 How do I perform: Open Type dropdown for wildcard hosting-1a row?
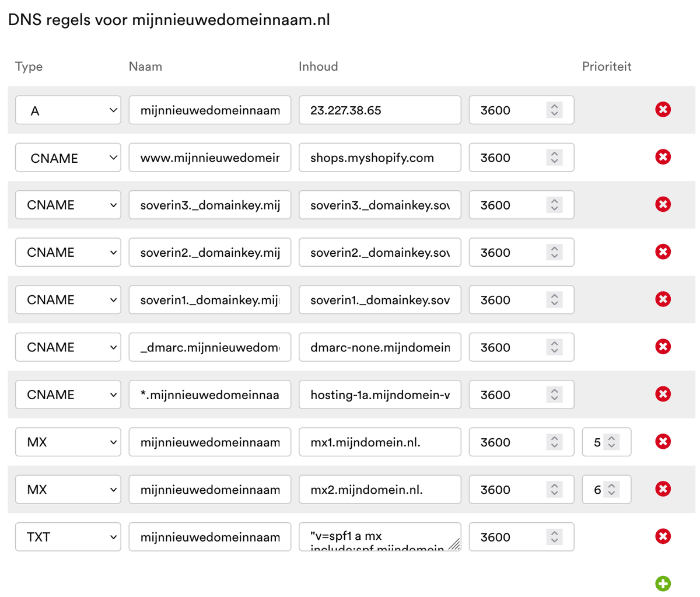(x=68, y=394)
